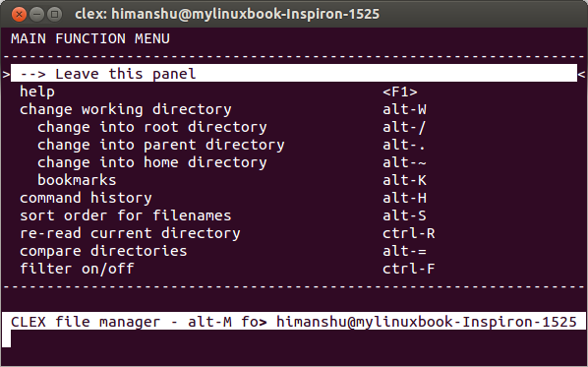The width and height of the screenshot is (588, 367).
Task: Open the bookmarks entry
Action: 77,180
